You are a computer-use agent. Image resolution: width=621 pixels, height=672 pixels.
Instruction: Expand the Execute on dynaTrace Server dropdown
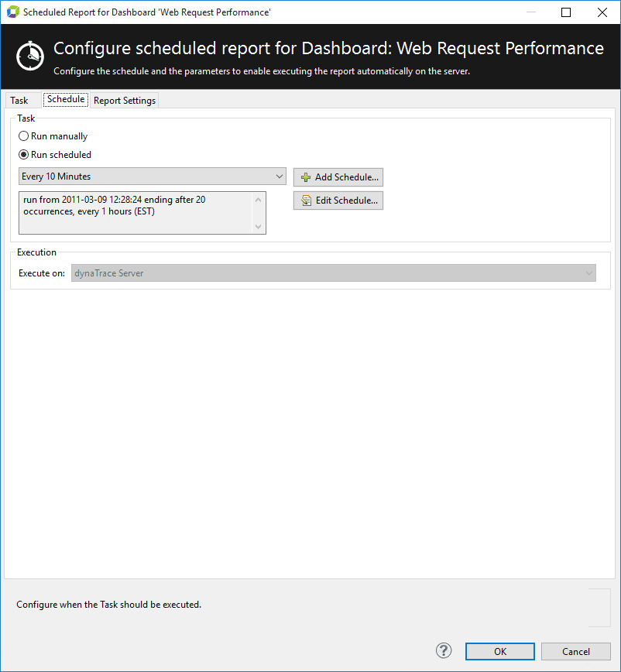pyautogui.click(x=334, y=273)
